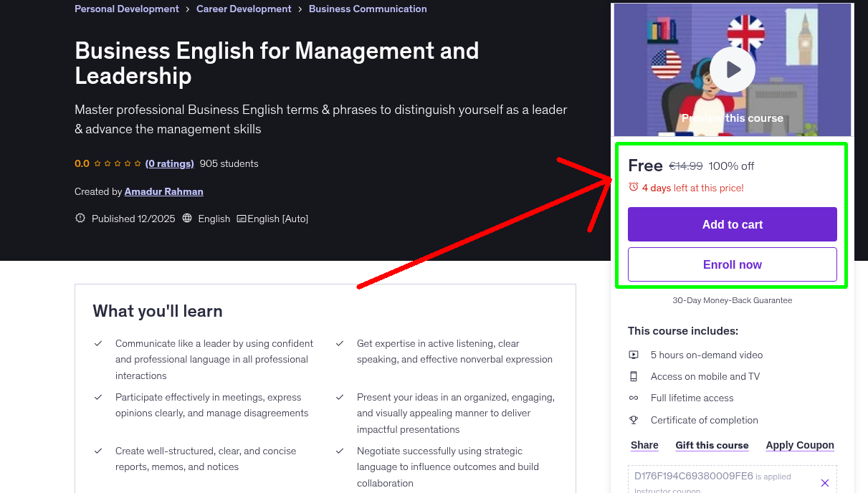
Task: Add the course to cart
Action: pos(732,224)
